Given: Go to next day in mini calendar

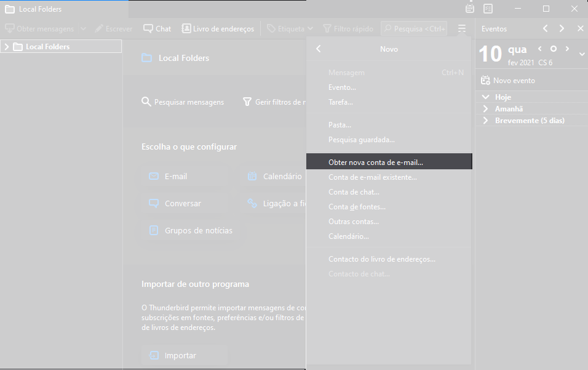Looking at the screenshot, I should [567, 49].
